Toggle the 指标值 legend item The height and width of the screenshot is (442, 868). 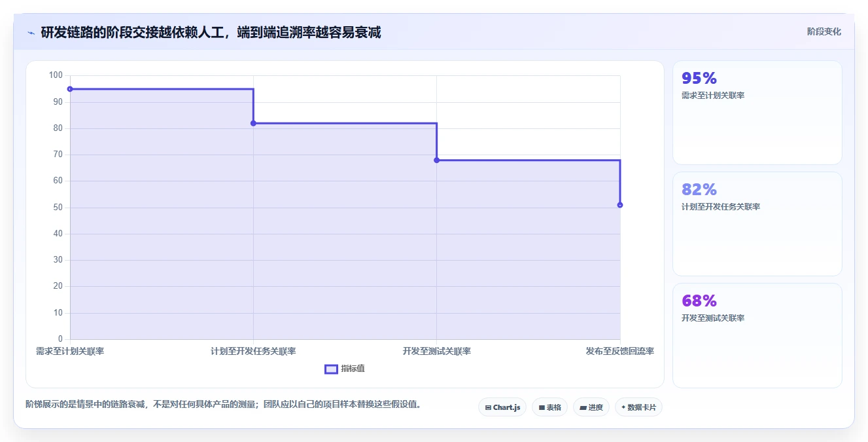pyautogui.click(x=345, y=369)
